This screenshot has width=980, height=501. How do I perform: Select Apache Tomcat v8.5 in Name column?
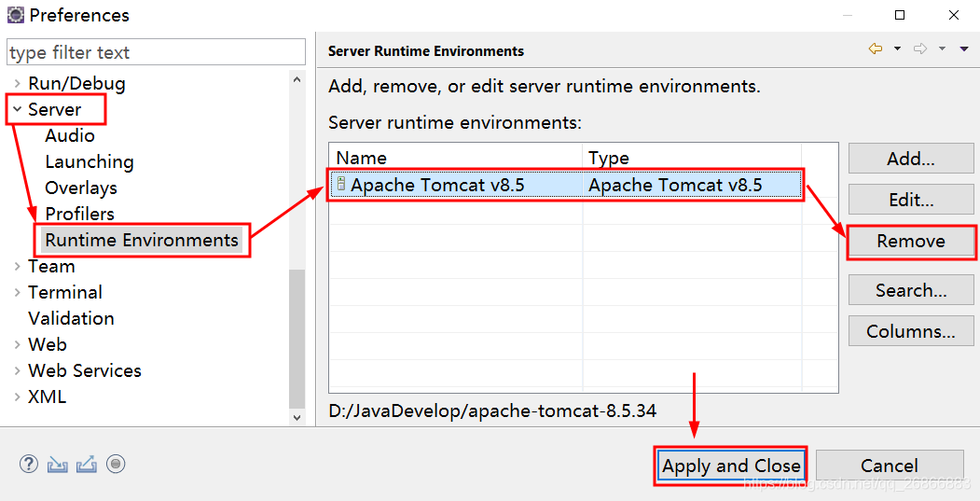[x=437, y=185]
